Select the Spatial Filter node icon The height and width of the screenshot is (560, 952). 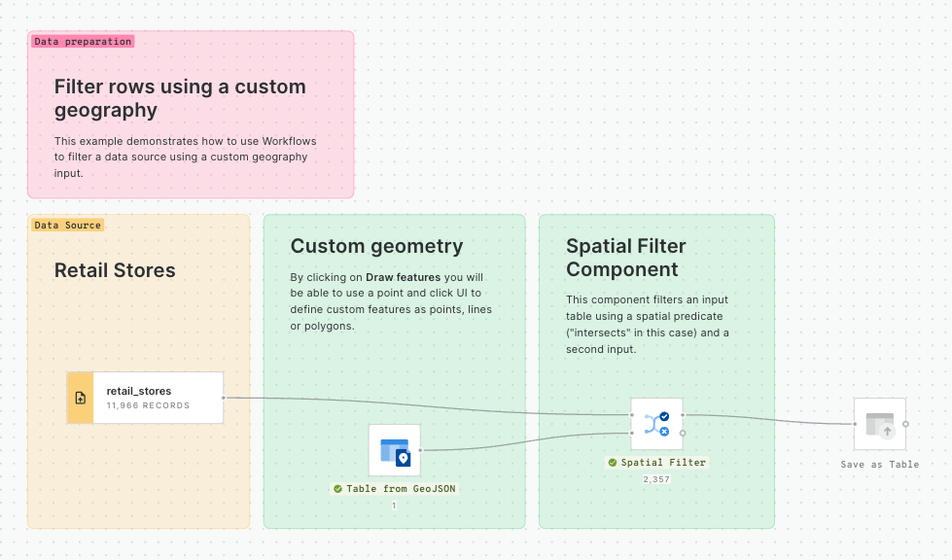(656, 424)
